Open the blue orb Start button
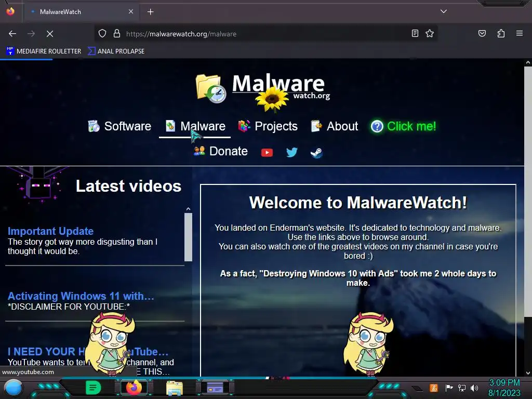This screenshot has width=532, height=399. pos(14,388)
